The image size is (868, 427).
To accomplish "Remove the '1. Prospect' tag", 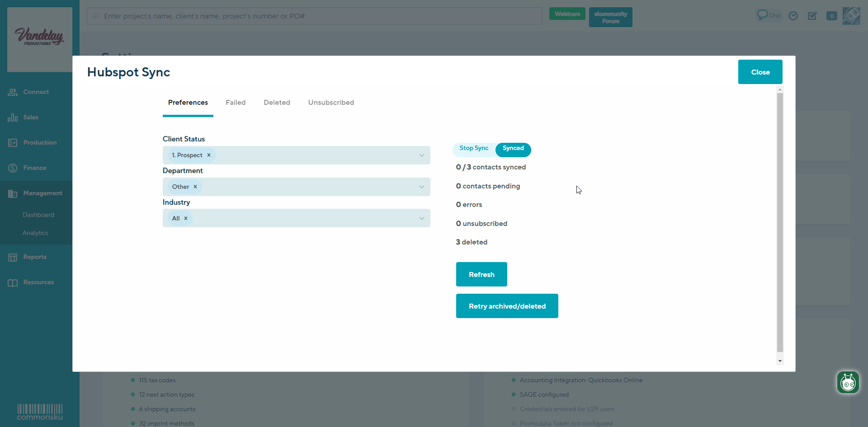I will (x=209, y=155).
